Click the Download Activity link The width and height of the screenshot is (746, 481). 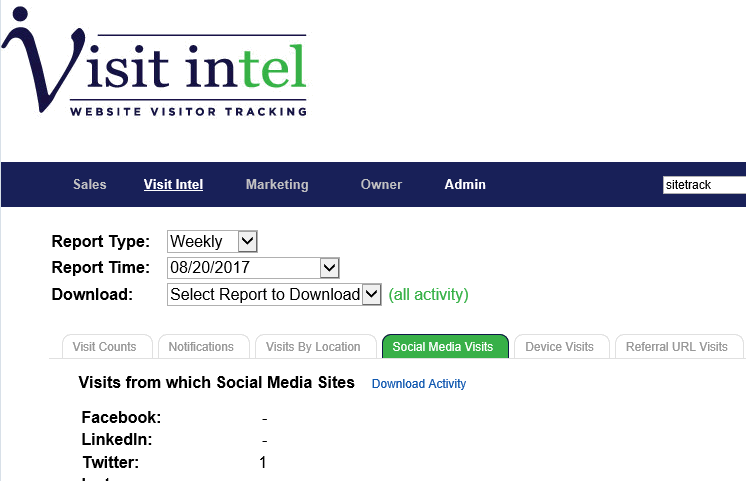(x=419, y=384)
